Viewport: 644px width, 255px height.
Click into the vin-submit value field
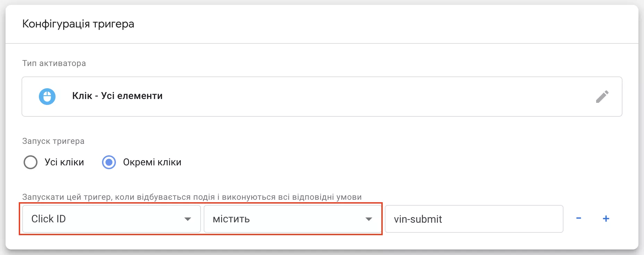[474, 219]
